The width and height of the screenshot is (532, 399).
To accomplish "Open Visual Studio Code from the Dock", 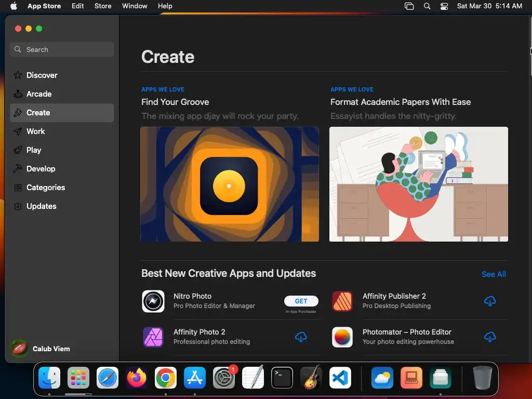I will (x=340, y=378).
